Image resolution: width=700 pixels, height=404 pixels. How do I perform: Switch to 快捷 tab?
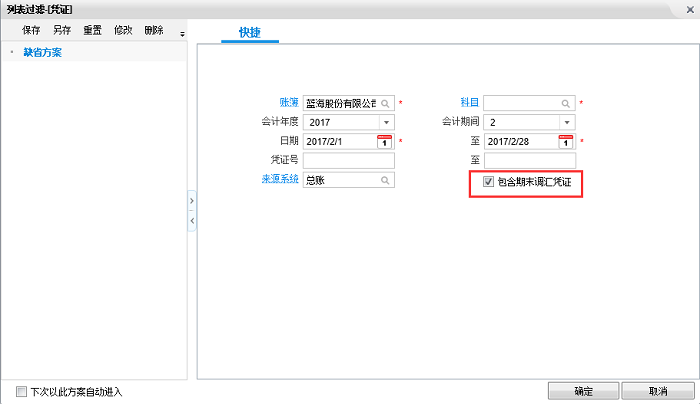pyautogui.click(x=249, y=32)
